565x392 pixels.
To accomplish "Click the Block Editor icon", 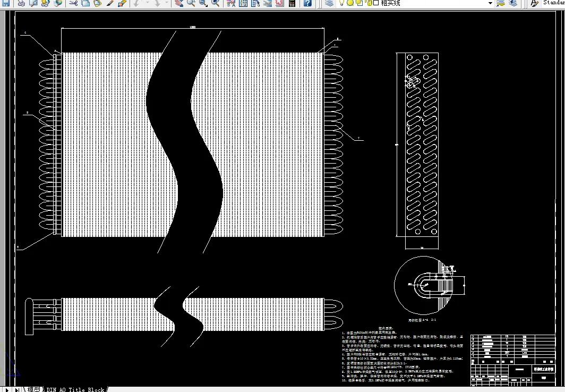I will 122,3.
